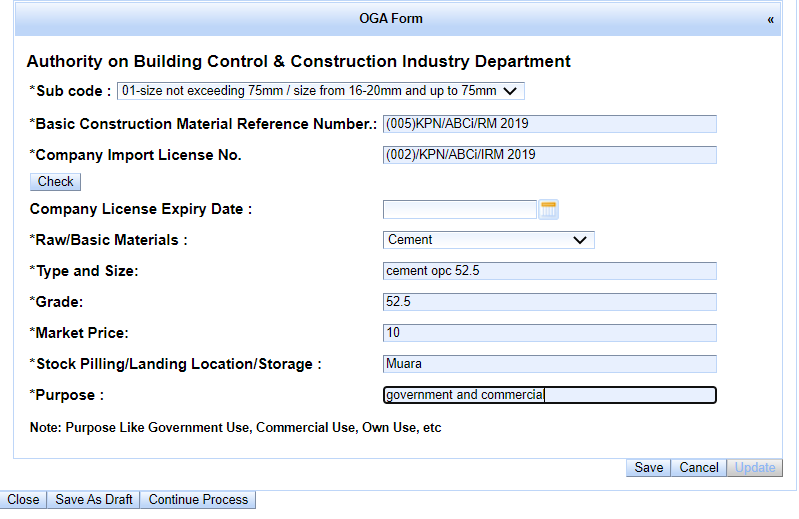Click Continue Process

198,500
